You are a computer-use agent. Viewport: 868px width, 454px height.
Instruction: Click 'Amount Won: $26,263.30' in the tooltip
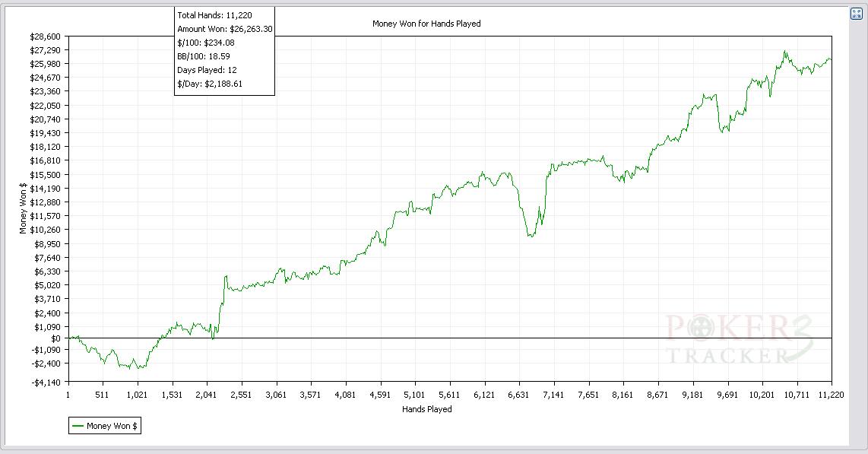point(224,29)
